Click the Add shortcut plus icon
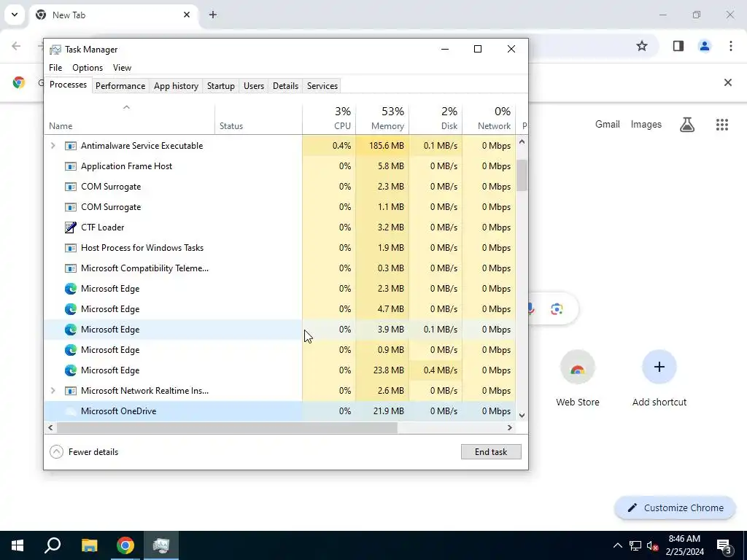Viewport: 747px width, 560px height. click(659, 367)
